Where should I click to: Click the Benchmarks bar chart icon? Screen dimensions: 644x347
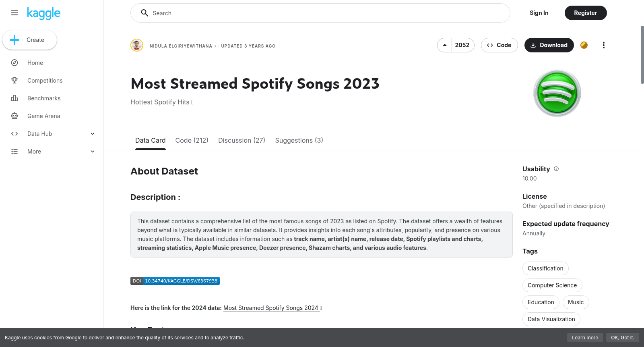(x=14, y=98)
